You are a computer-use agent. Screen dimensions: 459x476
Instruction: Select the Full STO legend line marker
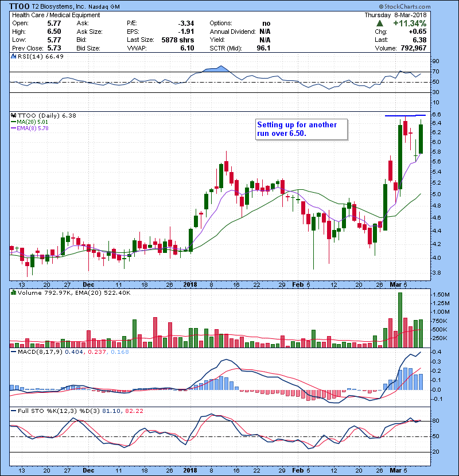13,411
